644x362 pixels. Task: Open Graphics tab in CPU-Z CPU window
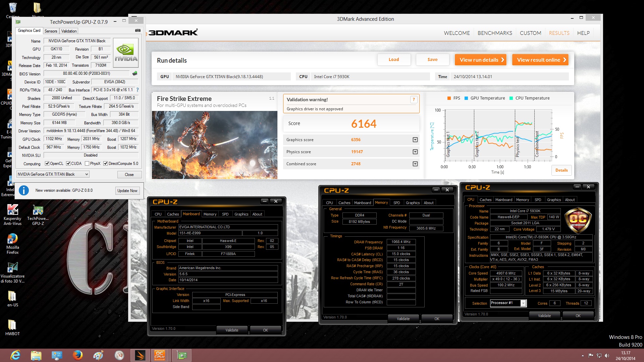(x=554, y=200)
